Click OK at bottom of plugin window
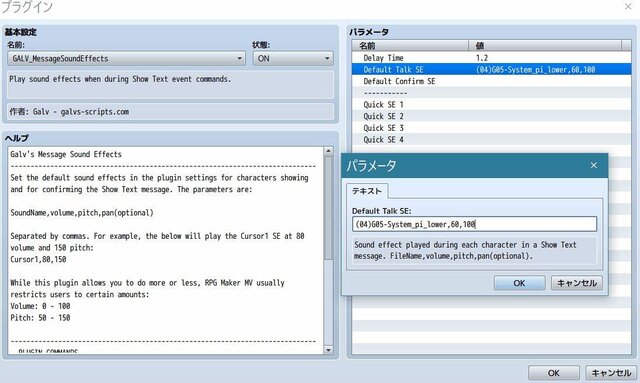640x383 pixels. 553,373
